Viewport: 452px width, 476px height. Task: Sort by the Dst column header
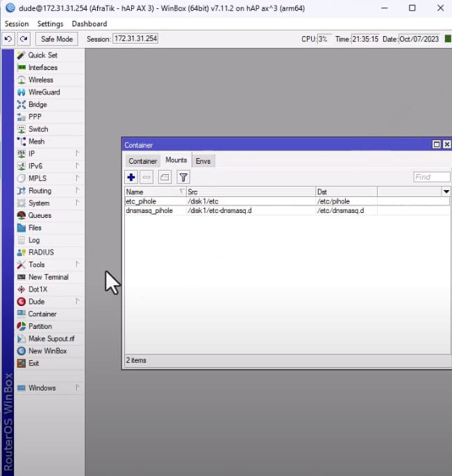[346, 192]
